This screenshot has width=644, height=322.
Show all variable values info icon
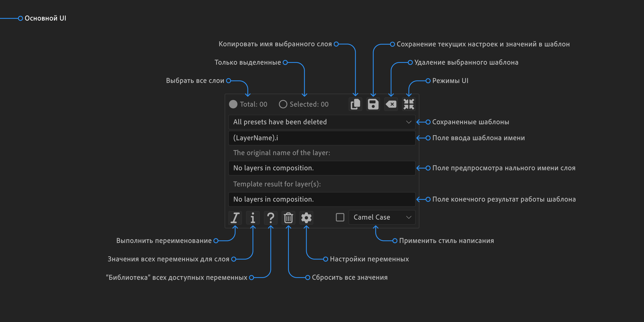point(253,218)
